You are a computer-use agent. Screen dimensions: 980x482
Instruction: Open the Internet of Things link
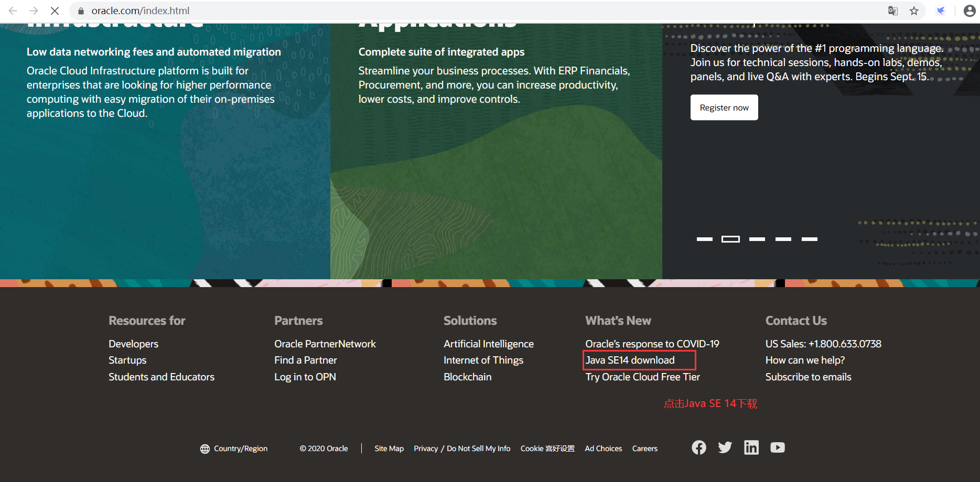tap(483, 360)
